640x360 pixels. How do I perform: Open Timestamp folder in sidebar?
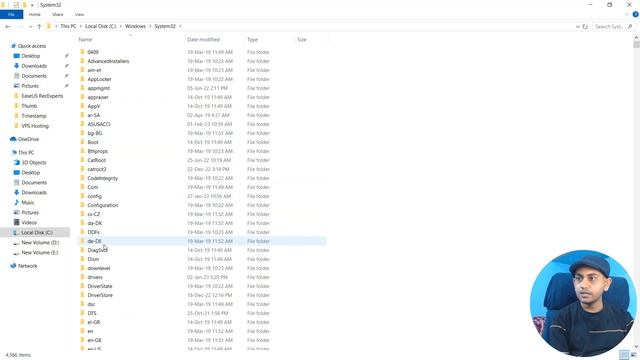click(33, 116)
